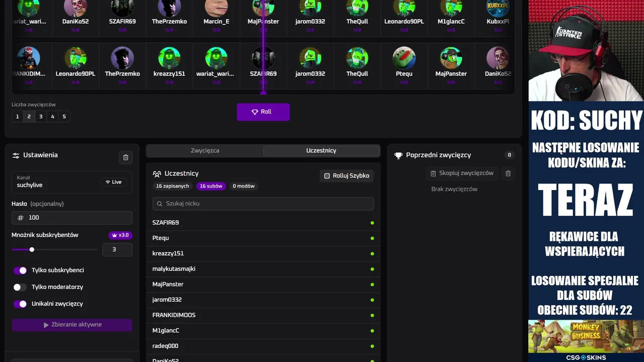Click the Mnożnik subskrybentów slider handle

(x=32, y=250)
